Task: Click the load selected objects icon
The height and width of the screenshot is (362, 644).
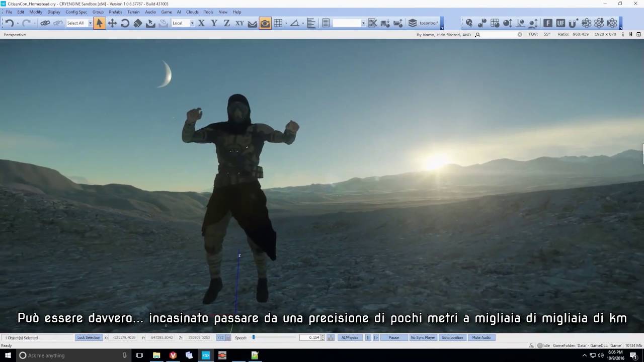Action: (x=398, y=23)
